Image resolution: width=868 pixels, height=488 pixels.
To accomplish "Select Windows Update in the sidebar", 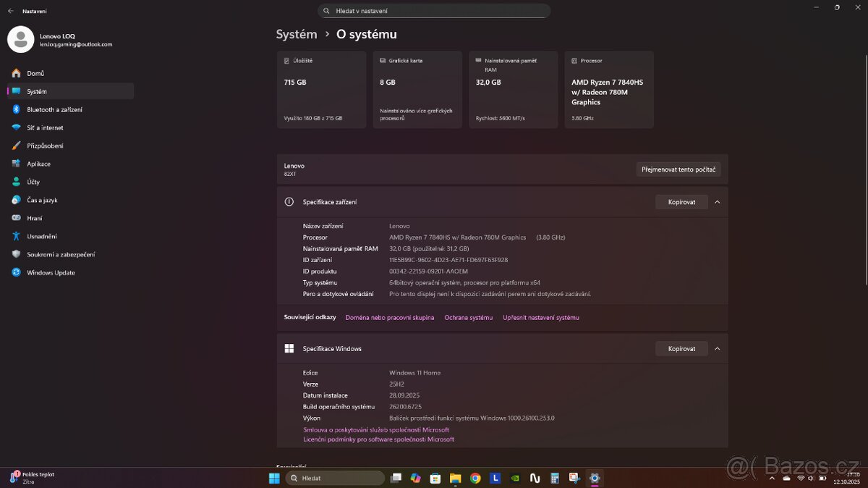I will (x=52, y=272).
